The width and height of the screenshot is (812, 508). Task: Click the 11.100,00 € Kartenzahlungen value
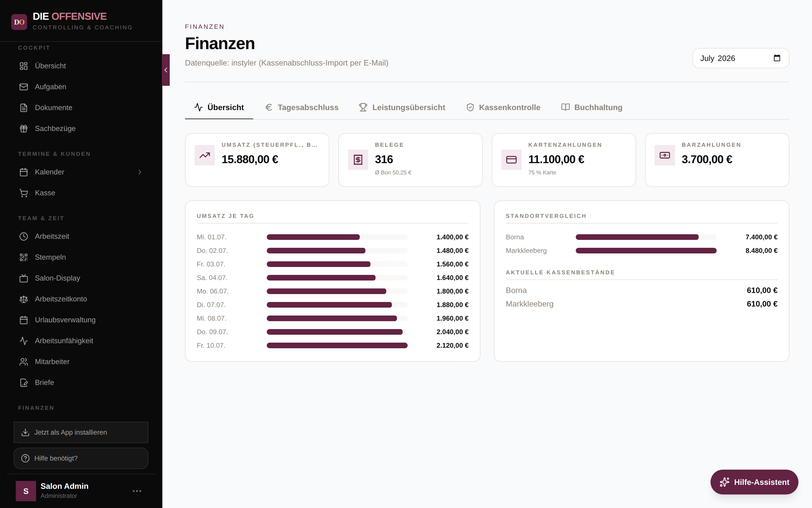tap(556, 159)
